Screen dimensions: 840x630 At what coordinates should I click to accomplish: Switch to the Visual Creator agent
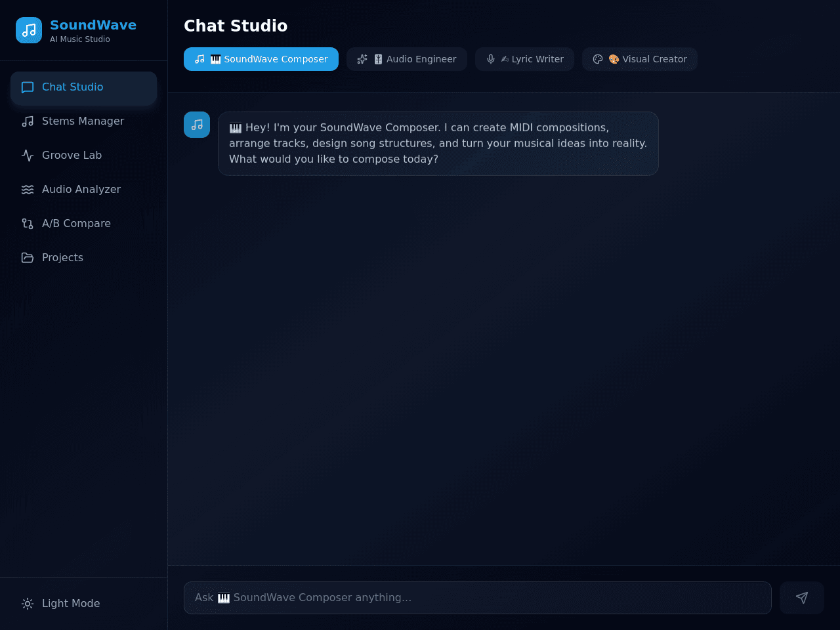640,59
